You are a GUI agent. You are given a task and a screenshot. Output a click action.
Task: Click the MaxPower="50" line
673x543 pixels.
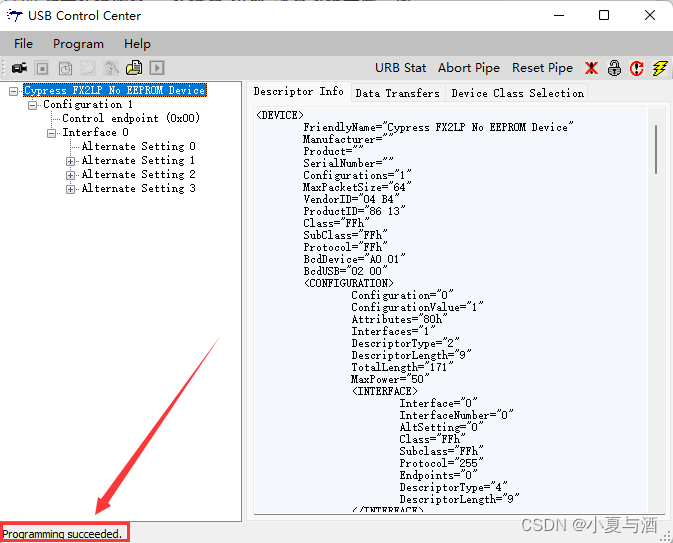390,379
